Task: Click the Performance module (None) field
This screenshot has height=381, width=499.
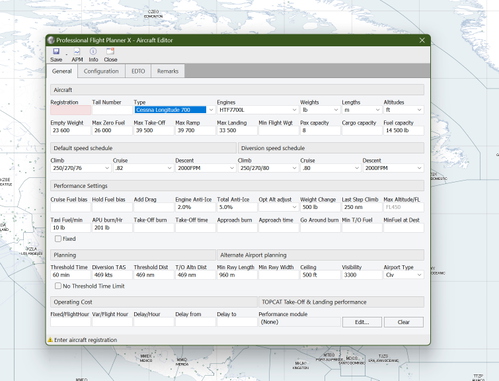Action: (x=299, y=322)
